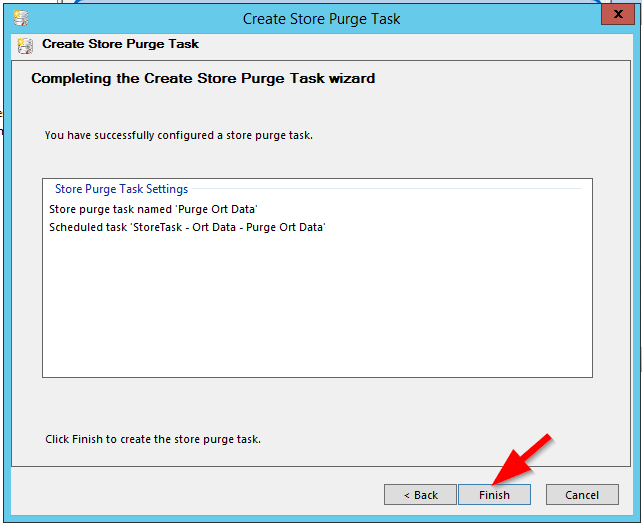Select the 'Store Purge Task Settings' group label

(121, 189)
